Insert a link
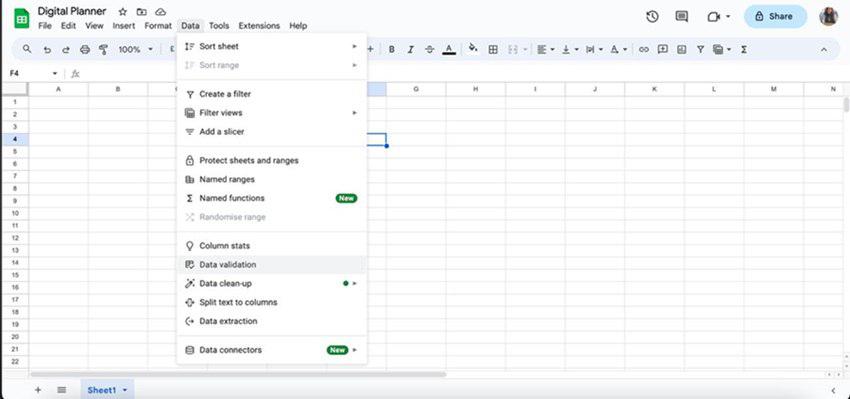Image resolution: width=850 pixels, height=399 pixels. (x=643, y=49)
